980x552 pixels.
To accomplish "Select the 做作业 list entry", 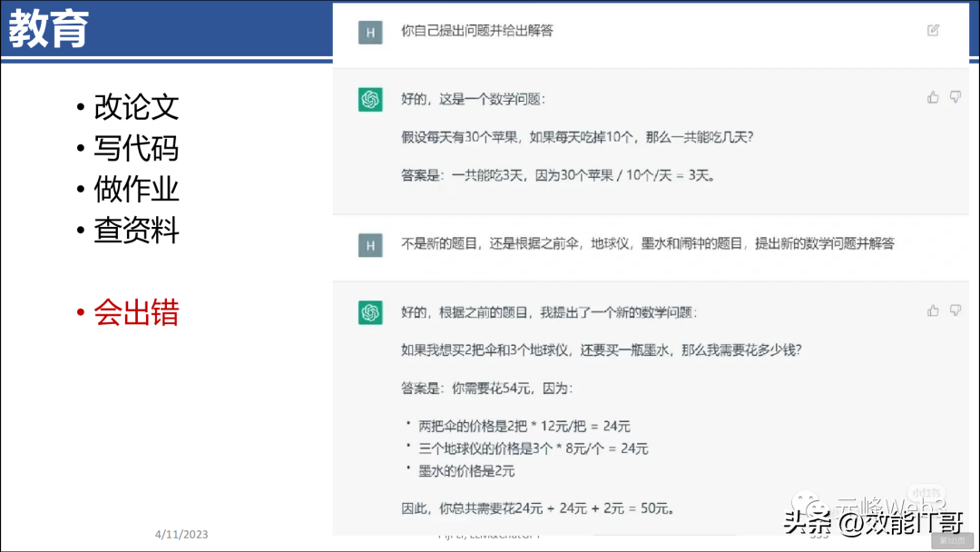I will point(136,190).
